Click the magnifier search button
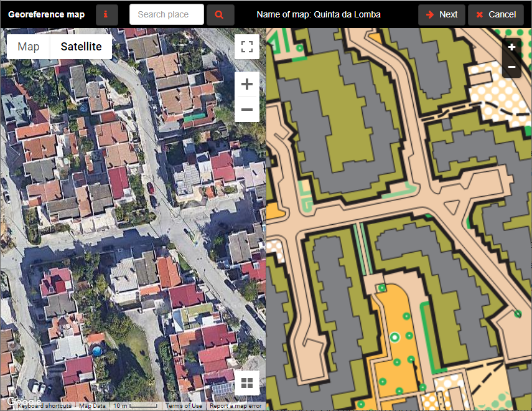 click(x=220, y=14)
